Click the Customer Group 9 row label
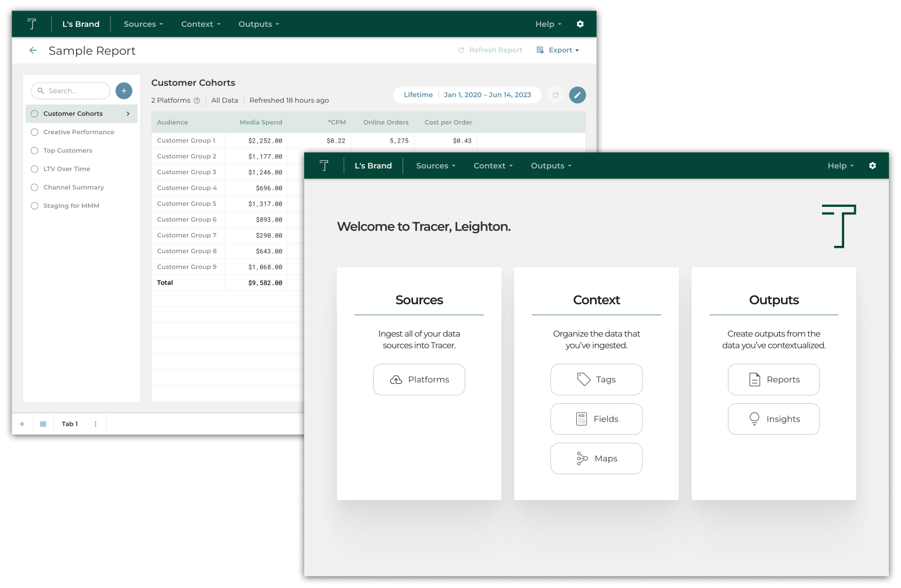 [187, 267]
